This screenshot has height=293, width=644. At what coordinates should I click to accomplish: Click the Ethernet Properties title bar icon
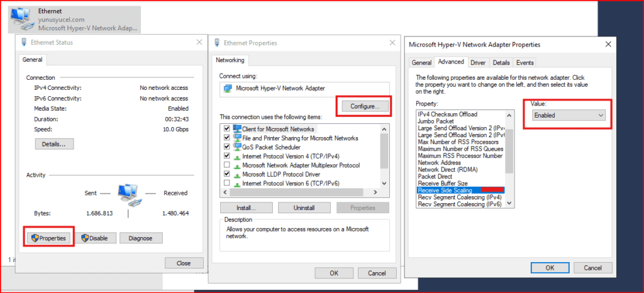(217, 43)
